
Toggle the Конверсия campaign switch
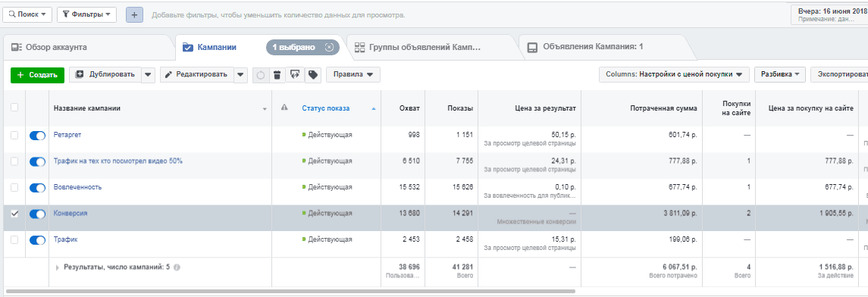37,214
